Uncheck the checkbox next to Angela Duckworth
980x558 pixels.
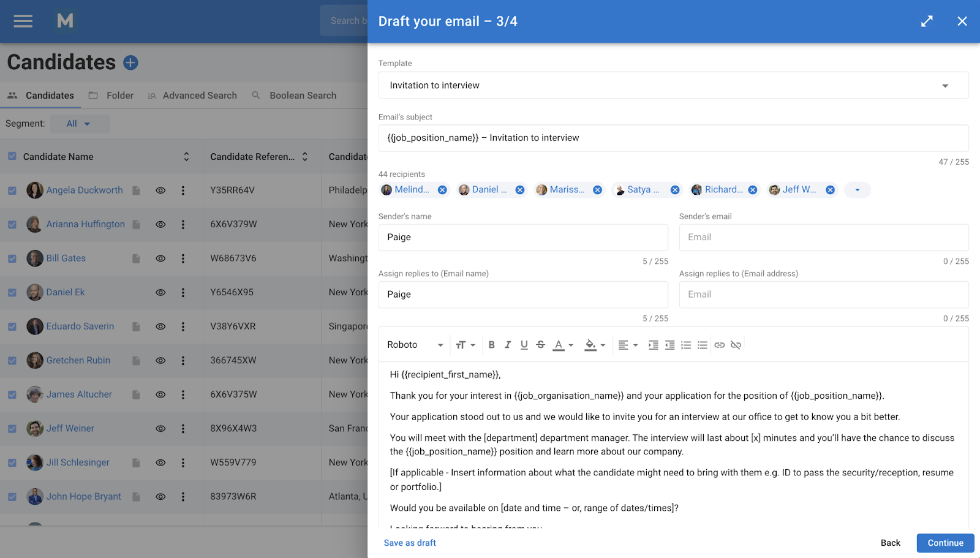pos(12,190)
